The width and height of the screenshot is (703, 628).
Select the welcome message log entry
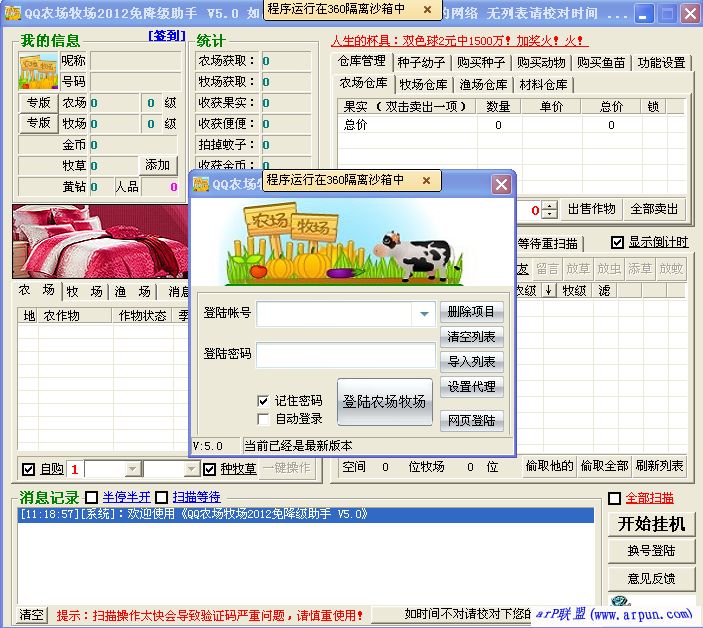pyautogui.click(x=306, y=515)
